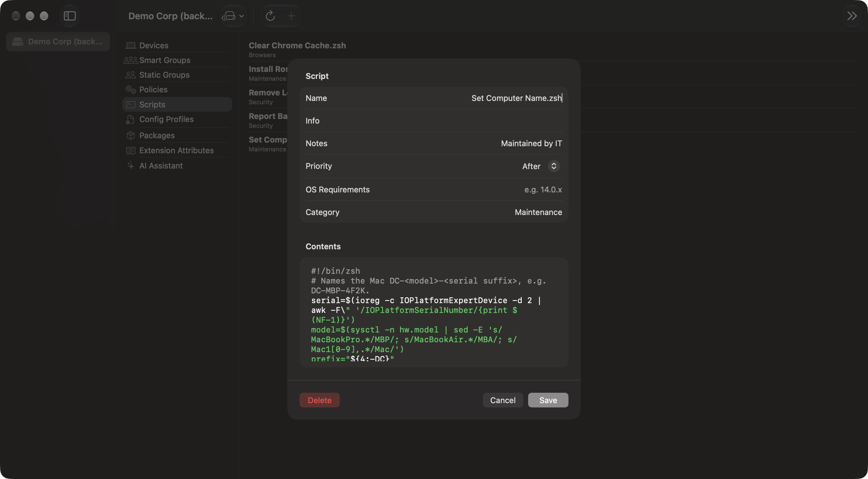868x479 pixels.
Task: Click the empty Info field
Action: tap(434, 121)
